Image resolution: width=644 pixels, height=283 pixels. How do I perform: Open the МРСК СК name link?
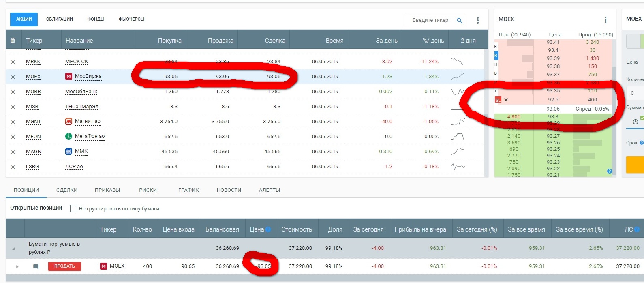77,62
